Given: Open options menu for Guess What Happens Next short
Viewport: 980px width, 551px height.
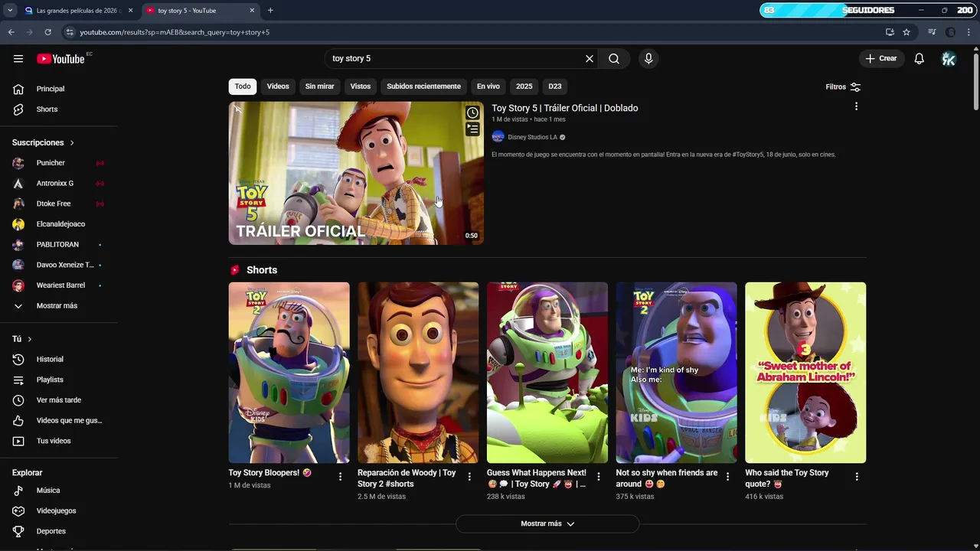Looking at the screenshot, I should click(599, 477).
